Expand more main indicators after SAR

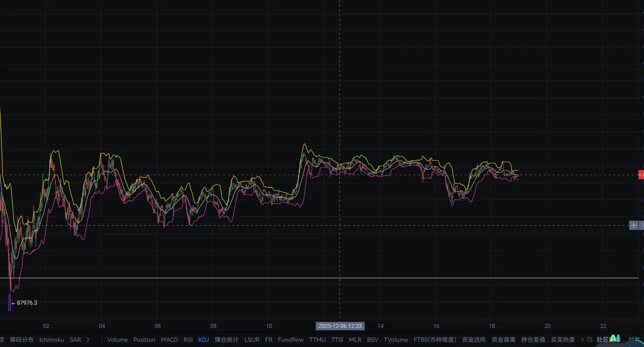coord(88,340)
